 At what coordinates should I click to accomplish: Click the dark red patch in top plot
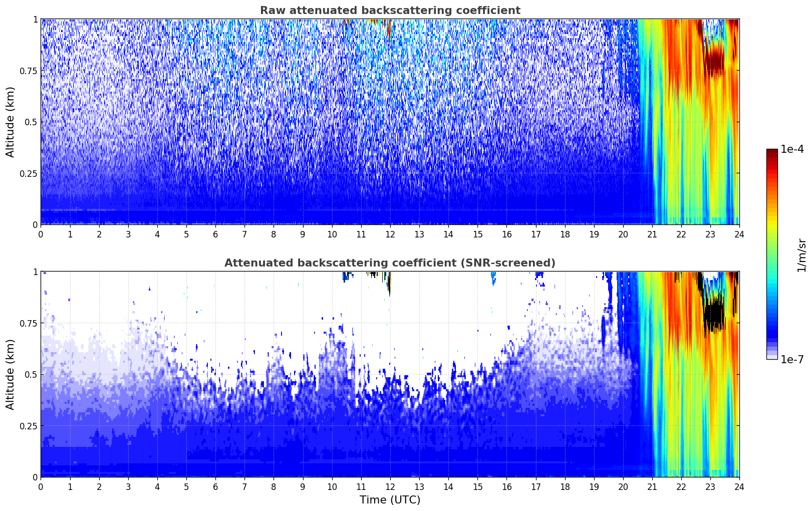714,61
